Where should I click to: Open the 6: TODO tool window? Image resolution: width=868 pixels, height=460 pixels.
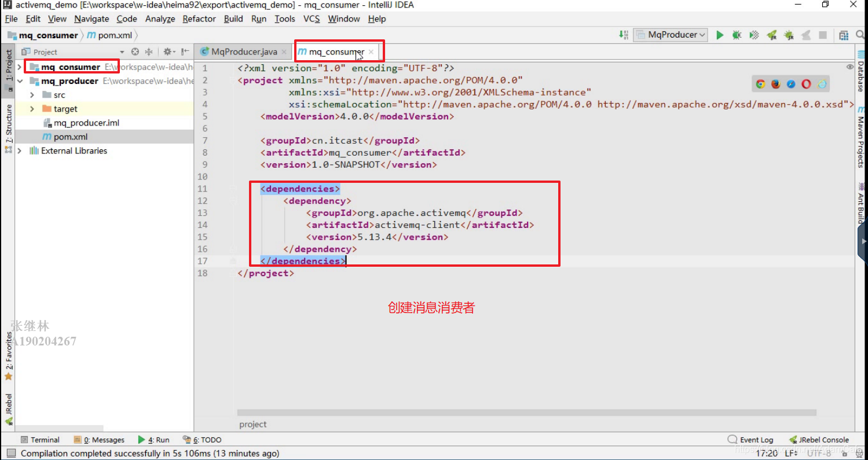202,440
